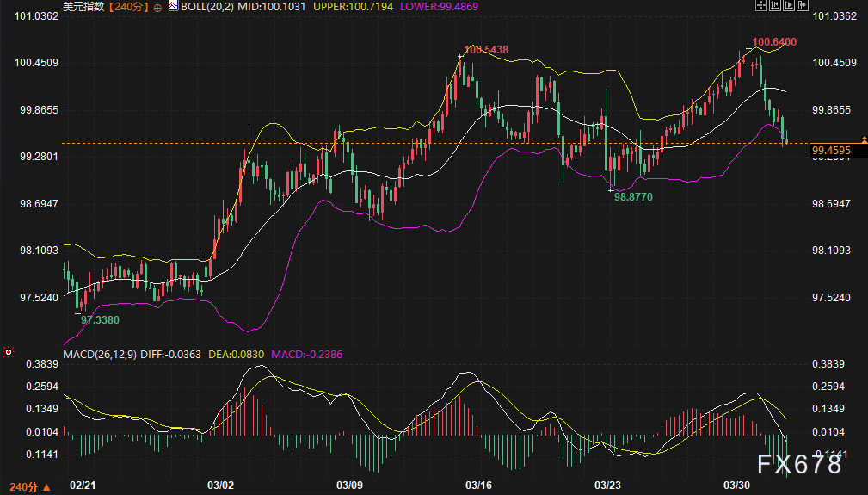Click the 98.8770 swing low label

[632, 197]
